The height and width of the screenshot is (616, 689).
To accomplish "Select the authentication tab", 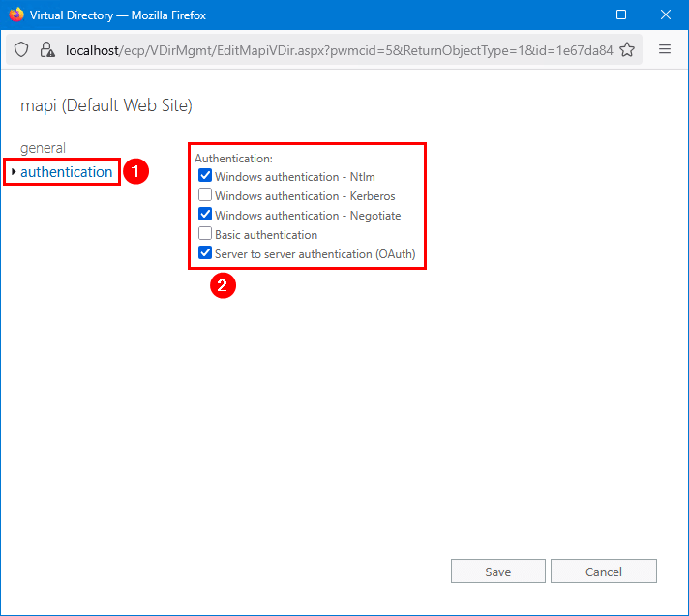I will (x=66, y=172).
